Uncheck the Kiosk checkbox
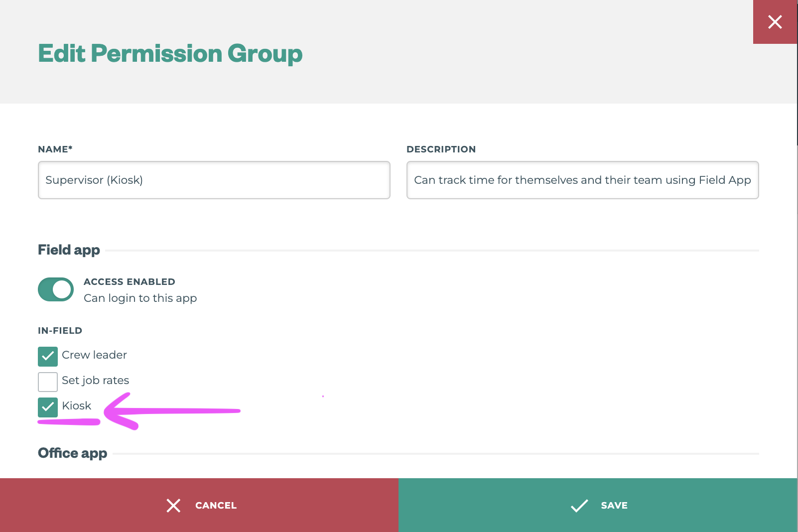 coord(48,407)
